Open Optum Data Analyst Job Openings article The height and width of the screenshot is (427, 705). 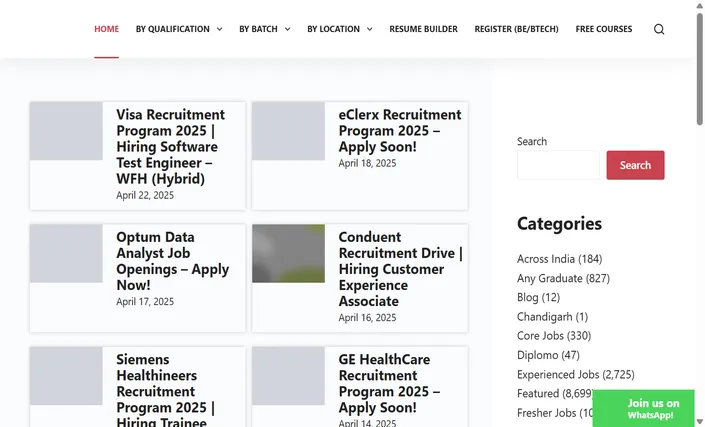[x=173, y=261]
